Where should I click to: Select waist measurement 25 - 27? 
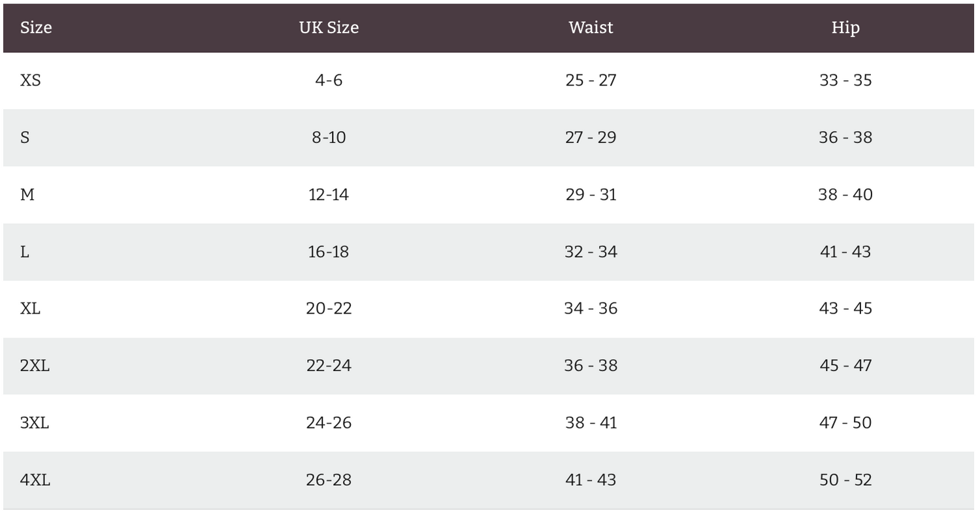tap(591, 80)
